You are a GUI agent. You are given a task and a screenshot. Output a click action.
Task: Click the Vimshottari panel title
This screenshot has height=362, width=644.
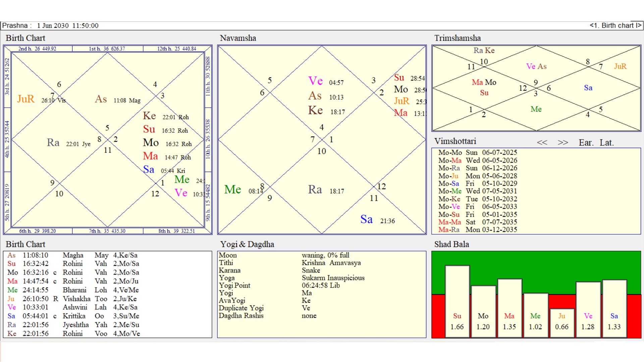tap(455, 141)
